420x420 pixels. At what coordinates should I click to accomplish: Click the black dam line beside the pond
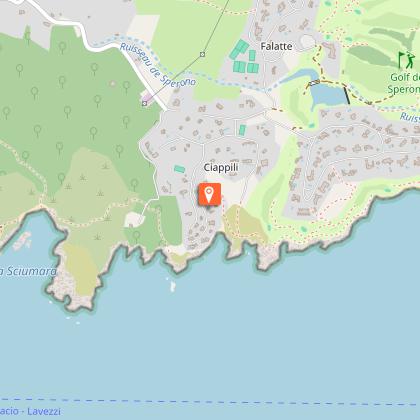pos(347,95)
